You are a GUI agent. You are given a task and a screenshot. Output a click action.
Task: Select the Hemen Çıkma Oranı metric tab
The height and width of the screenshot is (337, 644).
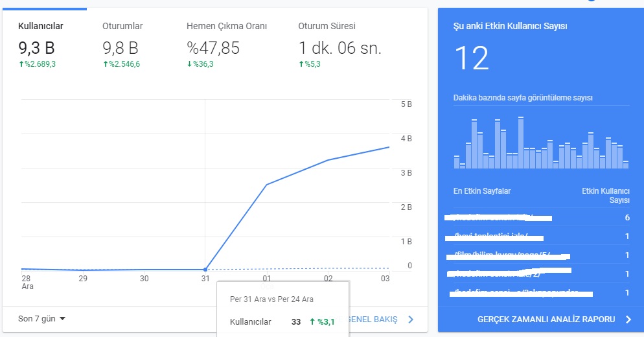[x=227, y=44]
